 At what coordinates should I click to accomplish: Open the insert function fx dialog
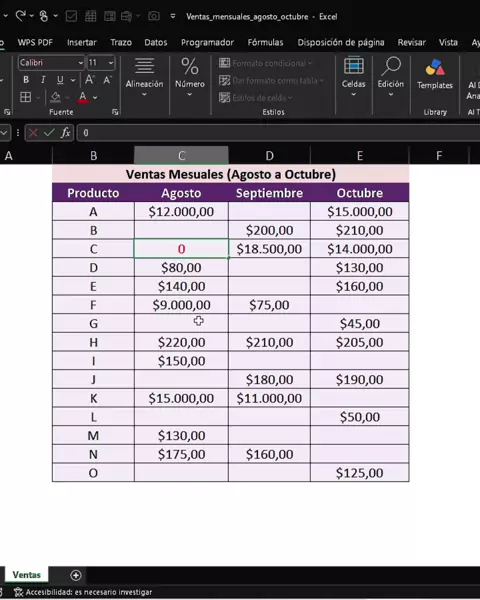(x=65, y=133)
